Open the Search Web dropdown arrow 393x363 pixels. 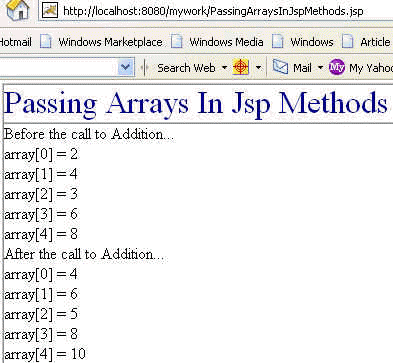point(224,68)
